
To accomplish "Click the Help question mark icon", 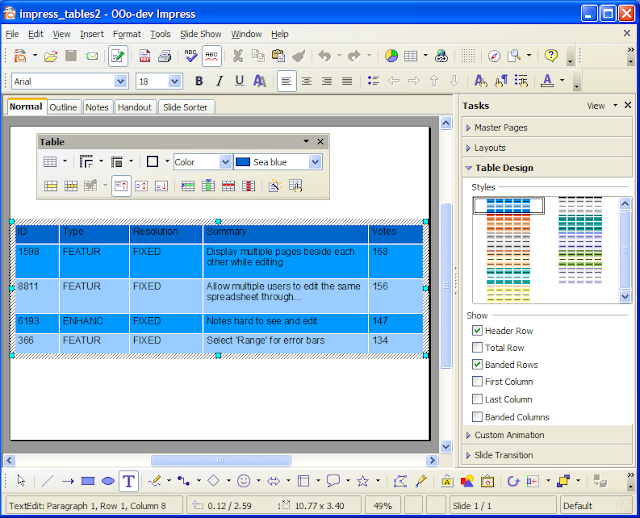I will (551, 56).
